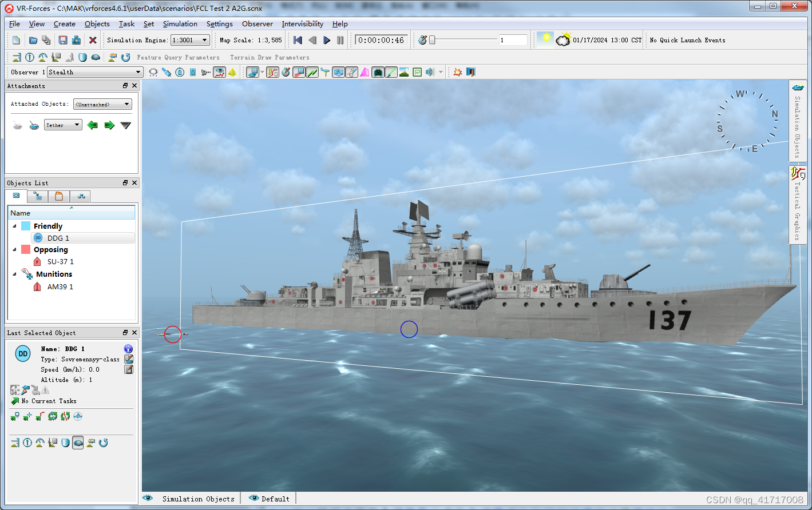The width and height of the screenshot is (812, 510).
Task: Start the simulation with the play button
Action: pyautogui.click(x=327, y=40)
